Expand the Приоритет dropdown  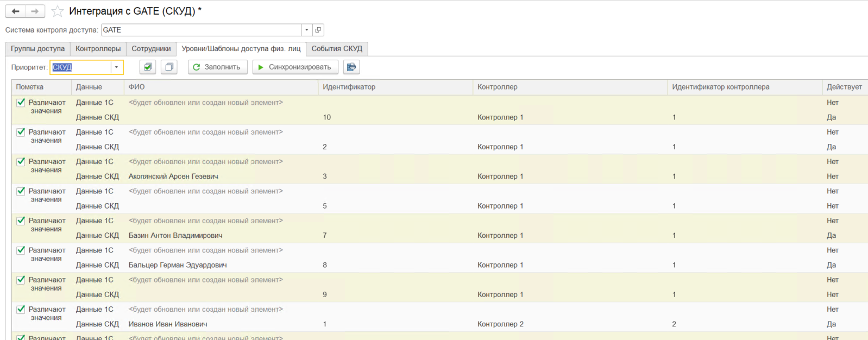tap(116, 67)
